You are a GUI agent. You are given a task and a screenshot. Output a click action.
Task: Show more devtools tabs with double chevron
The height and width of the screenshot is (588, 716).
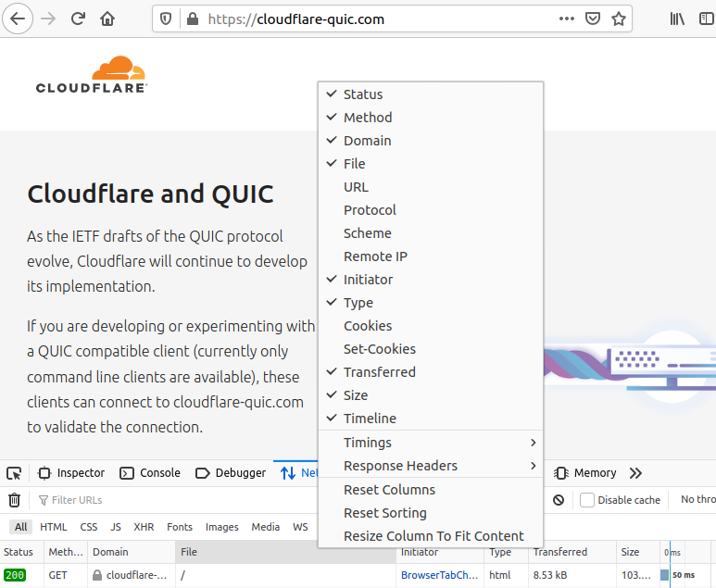tap(635, 473)
